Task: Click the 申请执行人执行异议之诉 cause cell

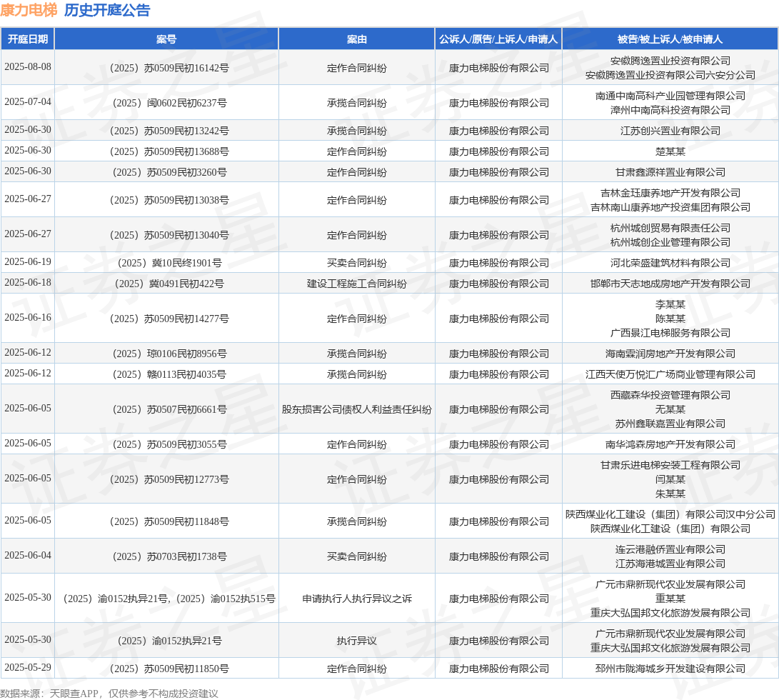Action: click(357, 599)
